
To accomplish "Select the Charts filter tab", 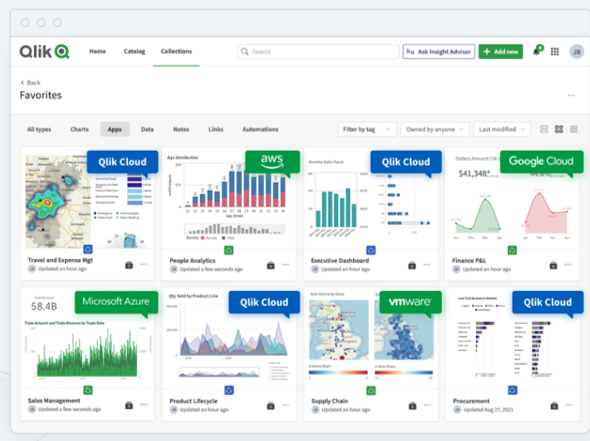I will [79, 129].
